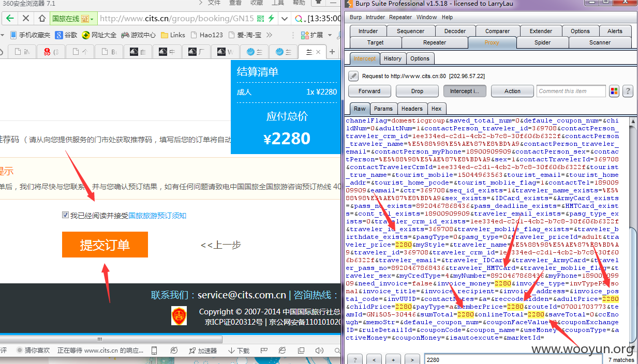Open the 爱-淘-宝 bookmark
The width and height of the screenshot is (638, 364).
point(245,35)
